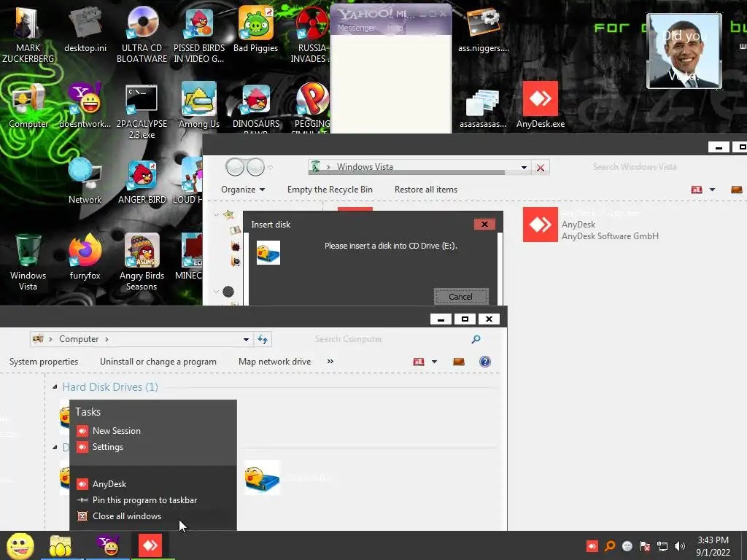Toggle preview pane in Recycle Bin window
Screen dimensions: 747x560
coord(737,190)
